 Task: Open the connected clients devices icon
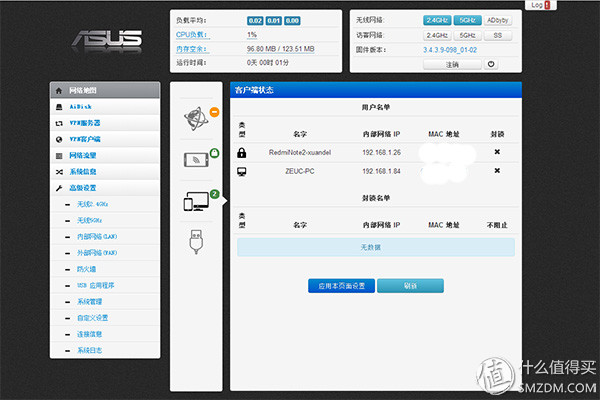pyautogui.click(x=196, y=201)
